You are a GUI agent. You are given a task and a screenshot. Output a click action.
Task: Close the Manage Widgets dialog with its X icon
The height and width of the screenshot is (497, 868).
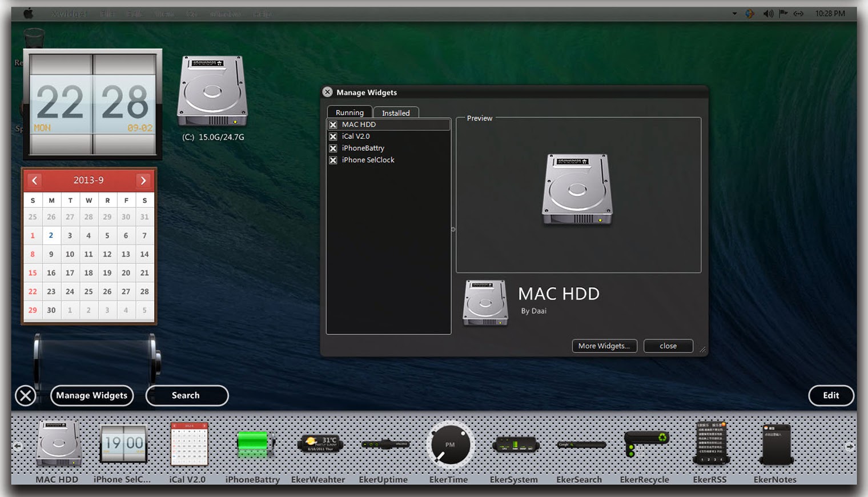(x=327, y=92)
